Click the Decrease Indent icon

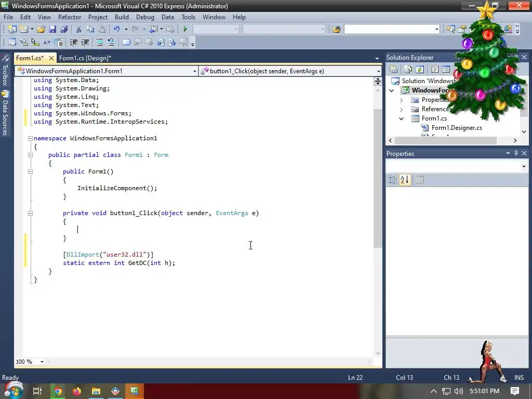(73, 42)
